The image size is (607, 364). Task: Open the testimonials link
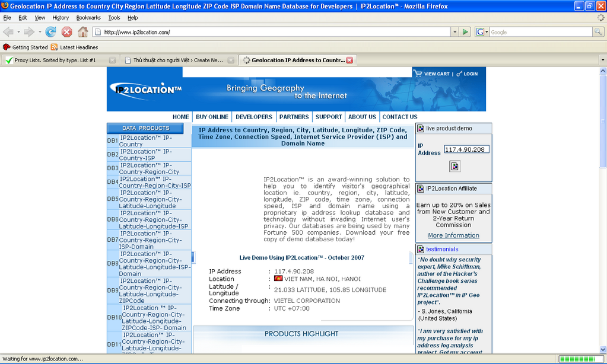[x=442, y=249]
